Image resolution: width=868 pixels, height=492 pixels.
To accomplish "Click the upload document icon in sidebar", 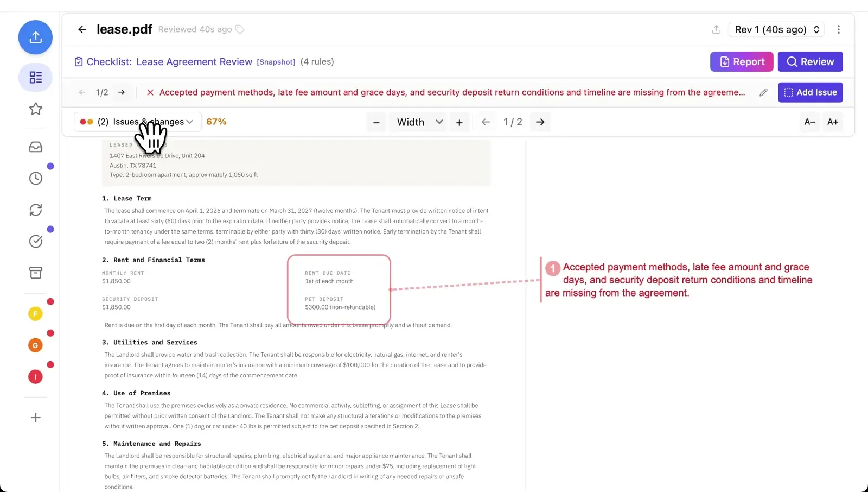I will pyautogui.click(x=35, y=37).
